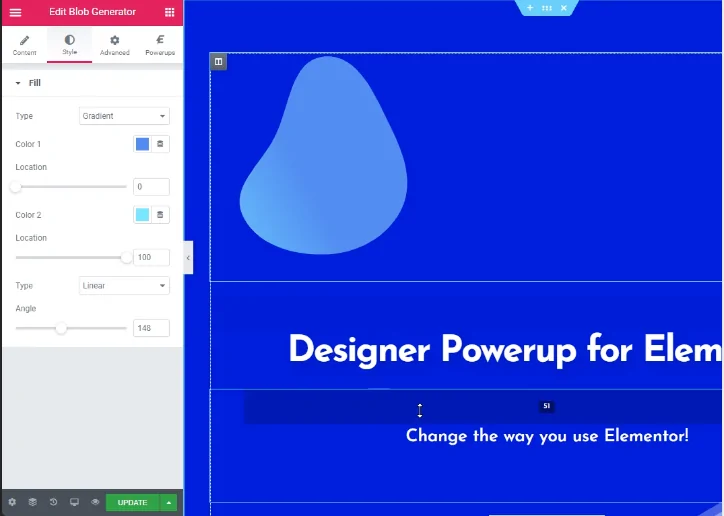Open the Fill Type Gradient dropdown
The height and width of the screenshot is (516, 724).
(x=124, y=116)
